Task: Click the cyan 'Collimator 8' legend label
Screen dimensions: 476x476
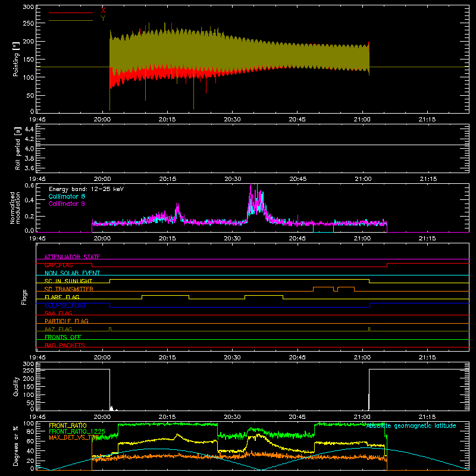Action: tap(67, 196)
